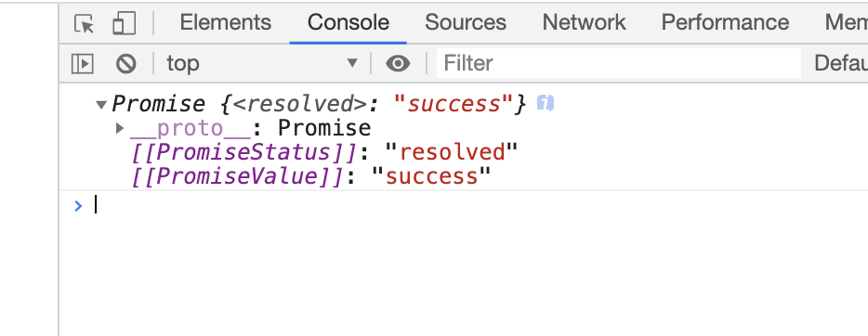
Task: Activate the inspect element picker icon
Action: [x=85, y=23]
